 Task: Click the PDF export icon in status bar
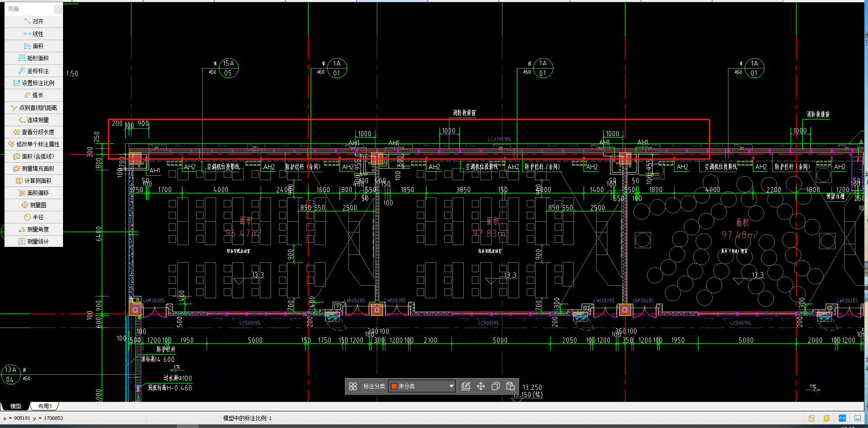811,418
